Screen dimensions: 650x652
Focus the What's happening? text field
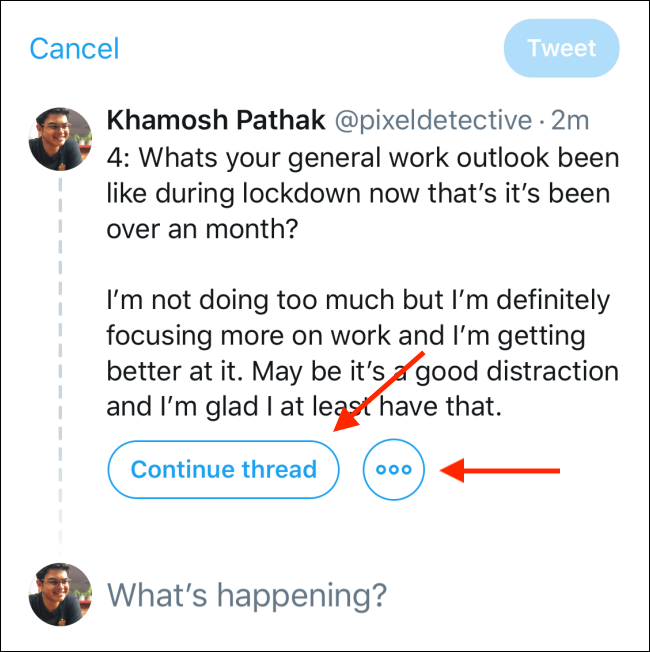(247, 595)
